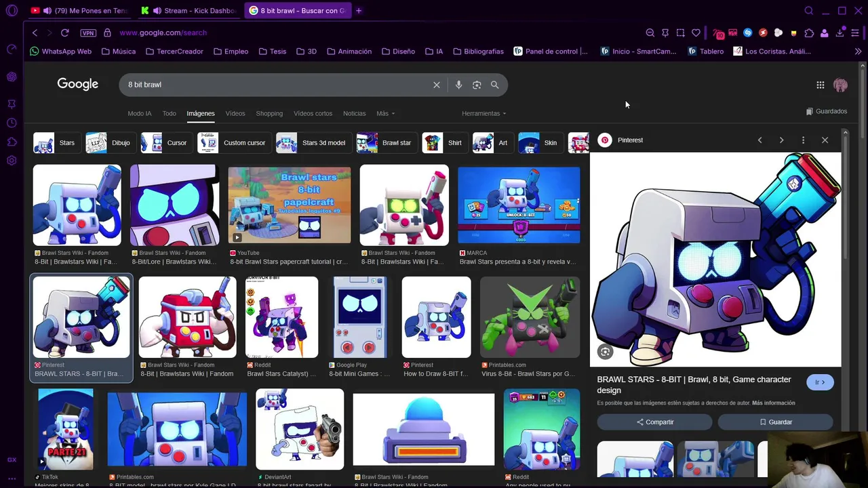Open the pinboards icon in the sidebar
This screenshot has height=488, width=868.
pos(12,104)
